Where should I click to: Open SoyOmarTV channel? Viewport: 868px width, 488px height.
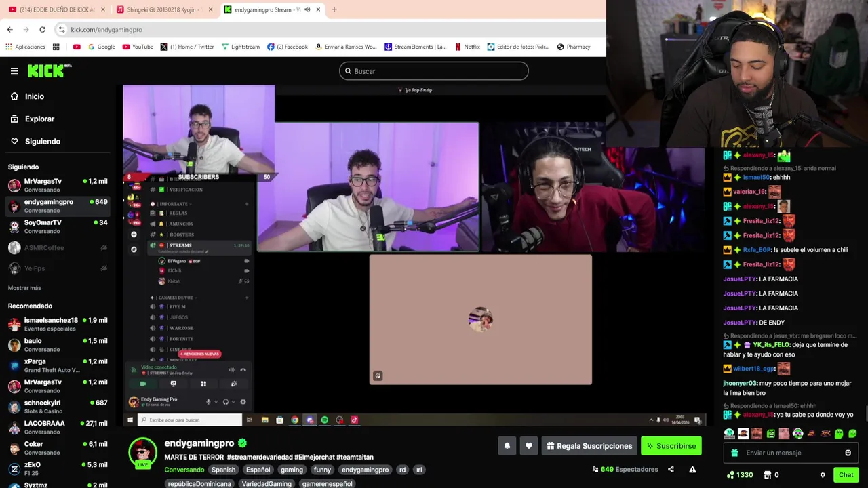(58, 226)
